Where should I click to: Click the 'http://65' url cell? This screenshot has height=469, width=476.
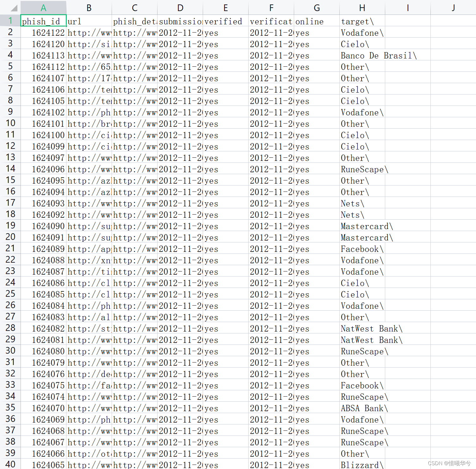[x=89, y=66]
